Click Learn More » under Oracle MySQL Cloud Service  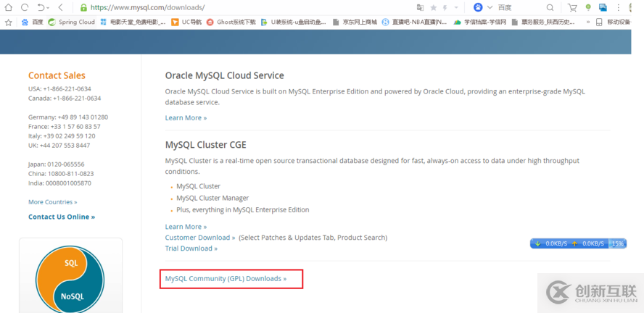click(x=186, y=117)
